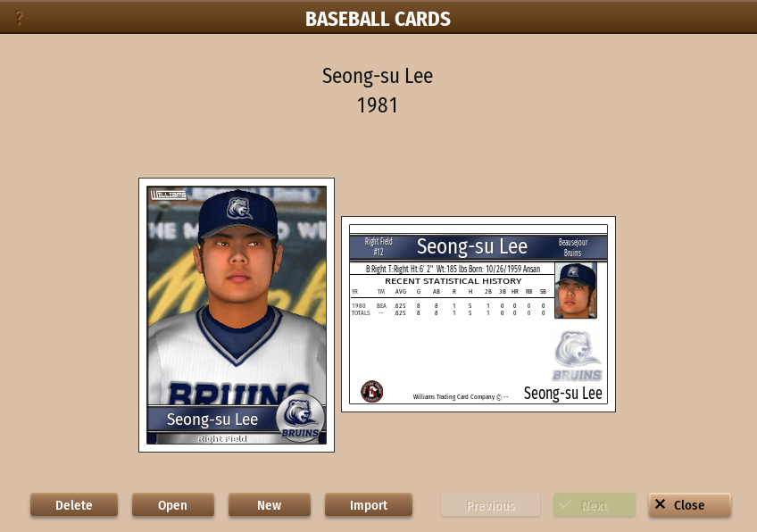
Task: Click the Seong-su Lee signature on card back
Action: (x=563, y=394)
